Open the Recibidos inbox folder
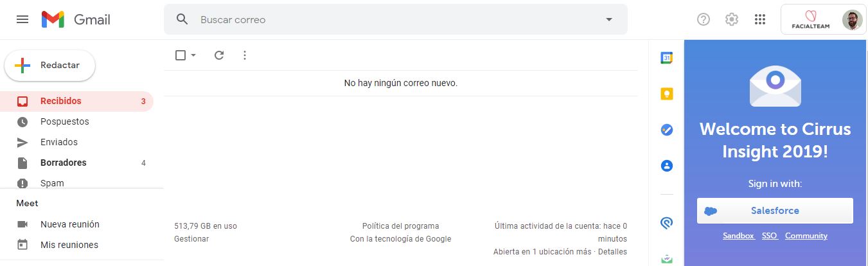Image resolution: width=868 pixels, height=266 pixels. [61, 101]
